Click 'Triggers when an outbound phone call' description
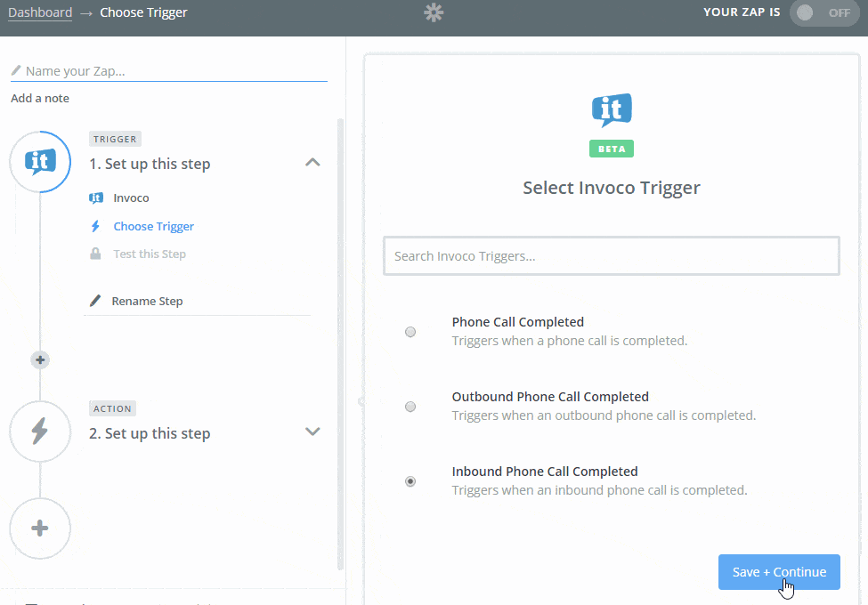 (604, 415)
